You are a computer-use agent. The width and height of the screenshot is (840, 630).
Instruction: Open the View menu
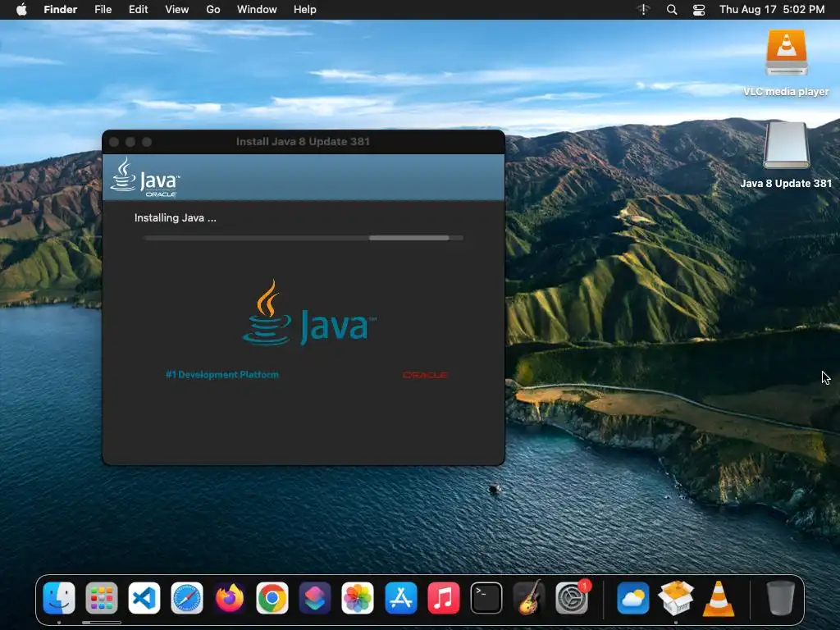177,10
